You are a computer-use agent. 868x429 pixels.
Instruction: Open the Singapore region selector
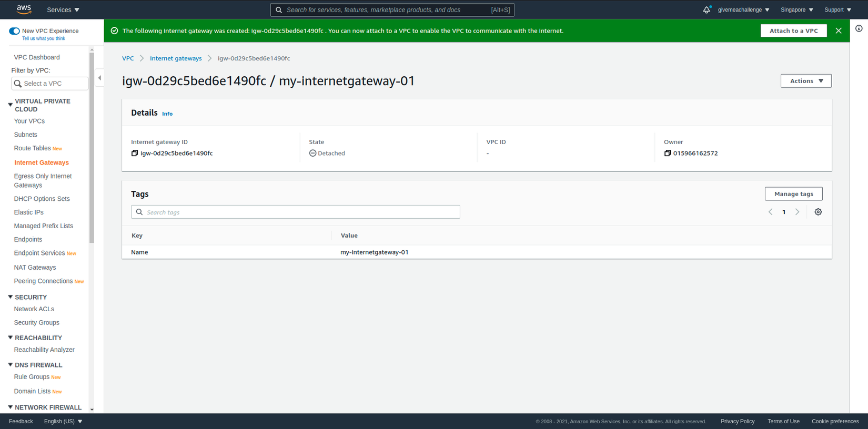point(796,9)
